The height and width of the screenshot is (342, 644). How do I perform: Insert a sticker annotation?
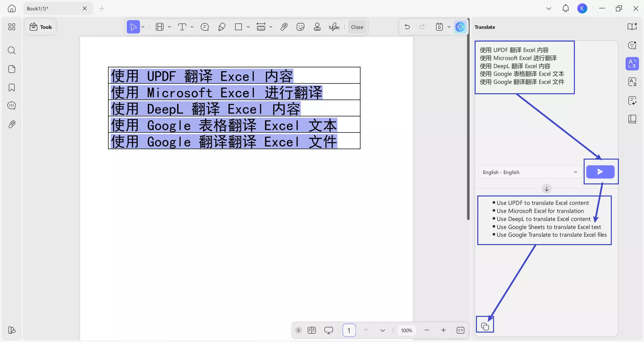point(300,27)
